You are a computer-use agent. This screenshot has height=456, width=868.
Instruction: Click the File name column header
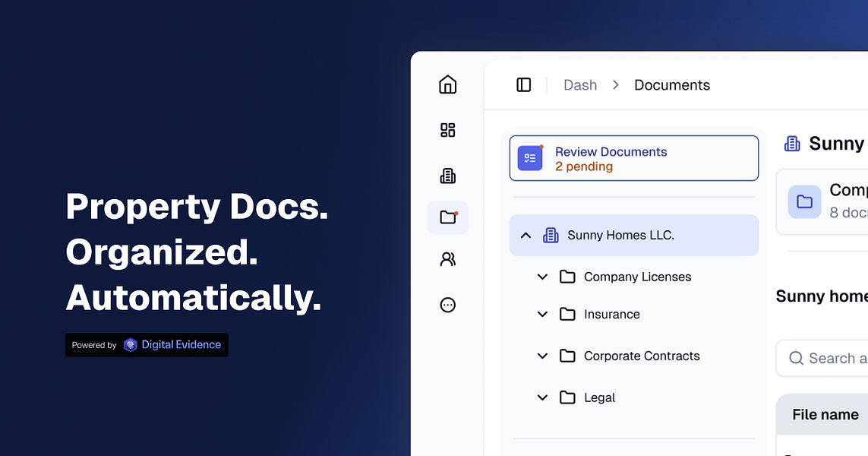(825, 414)
